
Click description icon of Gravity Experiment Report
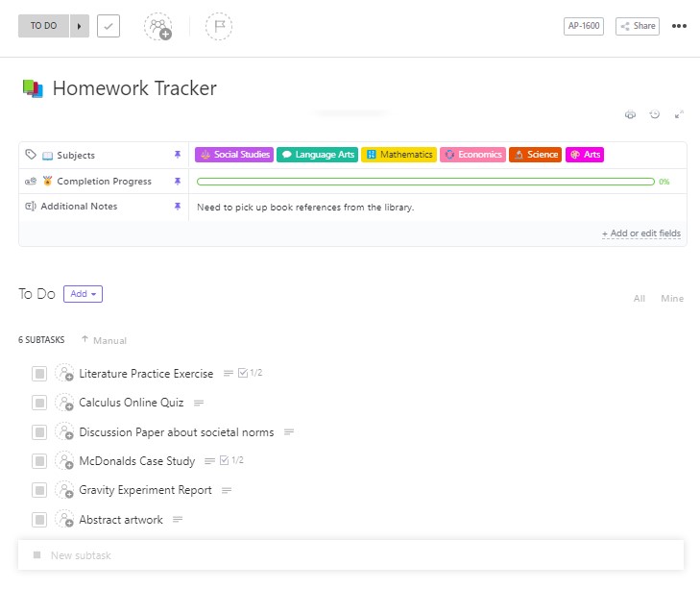227,491
